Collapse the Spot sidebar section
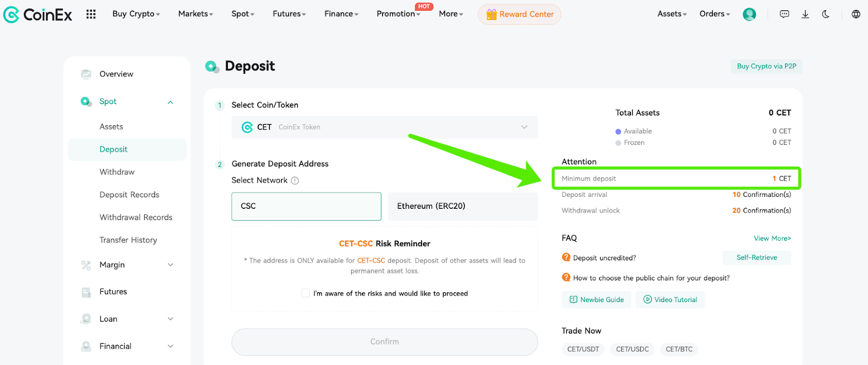This screenshot has height=365, width=868. [x=170, y=102]
